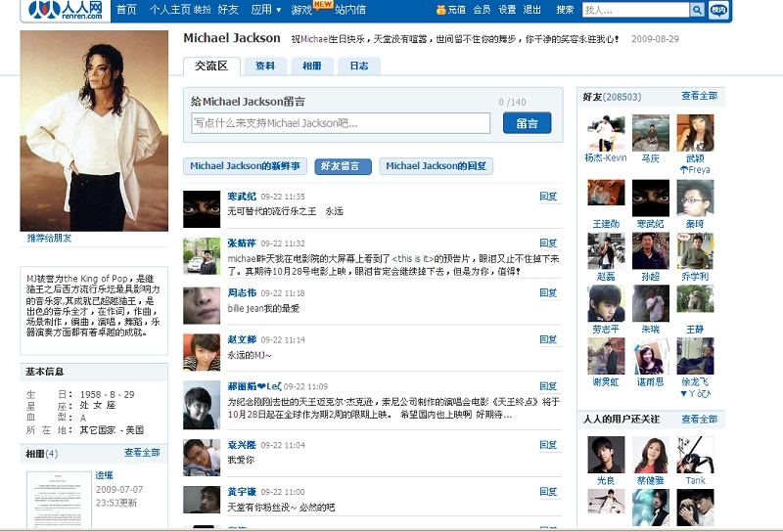
Task: Click 回复 on 袁兴隆's comment
Action: (548, 445)
